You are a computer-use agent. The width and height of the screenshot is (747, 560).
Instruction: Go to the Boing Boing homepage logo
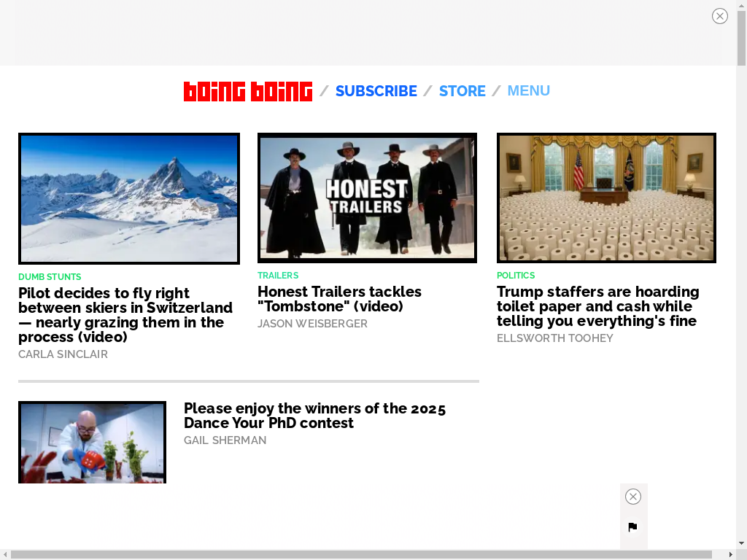pos(248,91)
